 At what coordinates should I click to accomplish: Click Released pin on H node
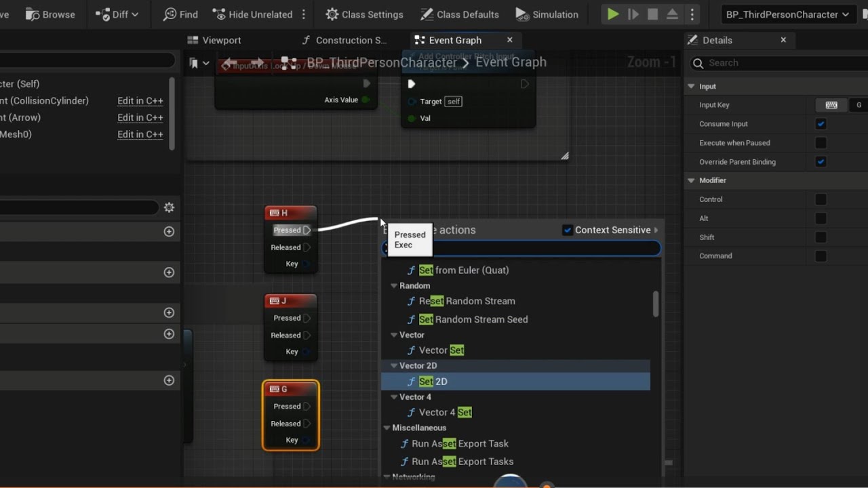click(307, 247)
